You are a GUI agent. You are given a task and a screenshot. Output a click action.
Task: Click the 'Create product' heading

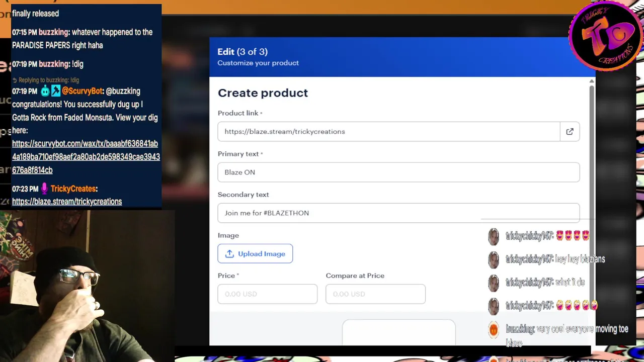tap(263, 93)
